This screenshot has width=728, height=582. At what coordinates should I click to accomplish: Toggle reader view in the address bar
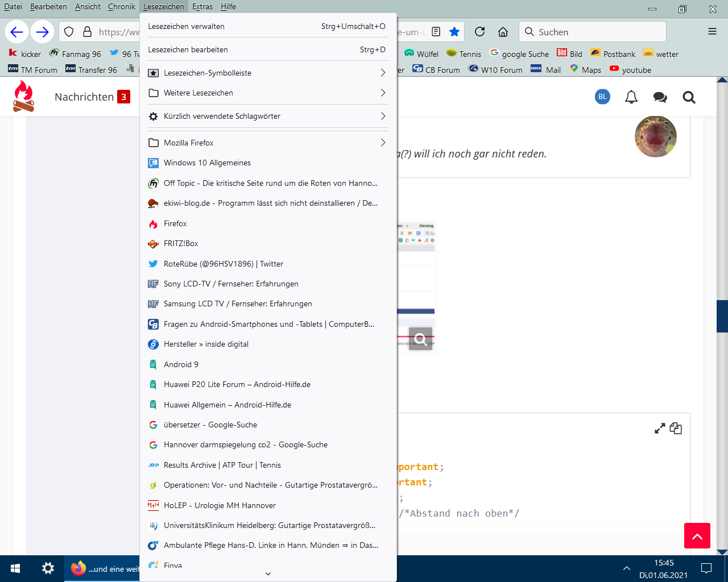pos(436,32)
